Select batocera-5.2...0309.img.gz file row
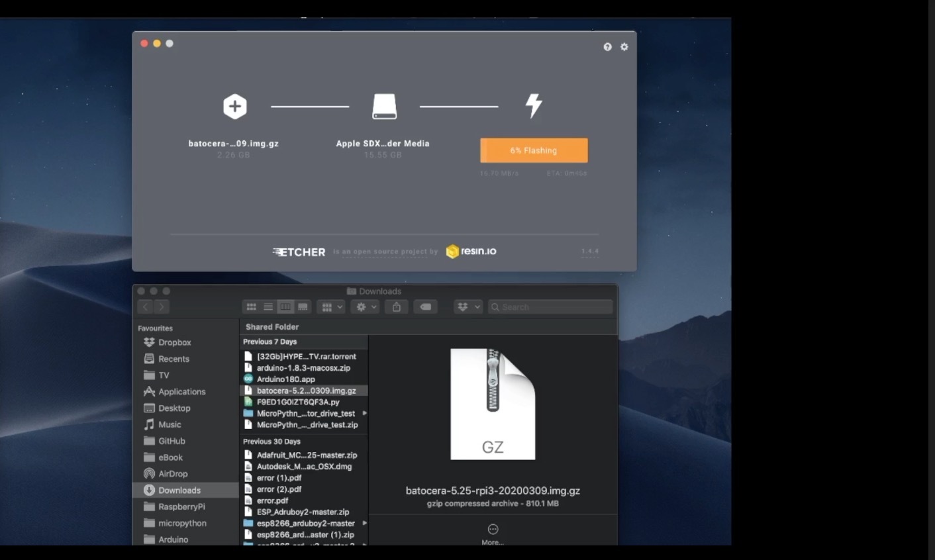The image size is (935, 560). (303, 391)
